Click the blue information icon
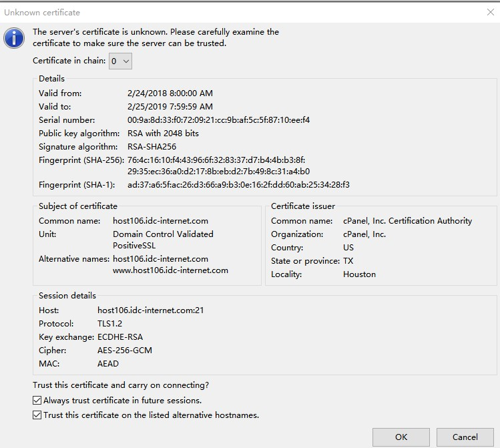The height and width of the screenshot is (448, 500). (x=14, y=38)
